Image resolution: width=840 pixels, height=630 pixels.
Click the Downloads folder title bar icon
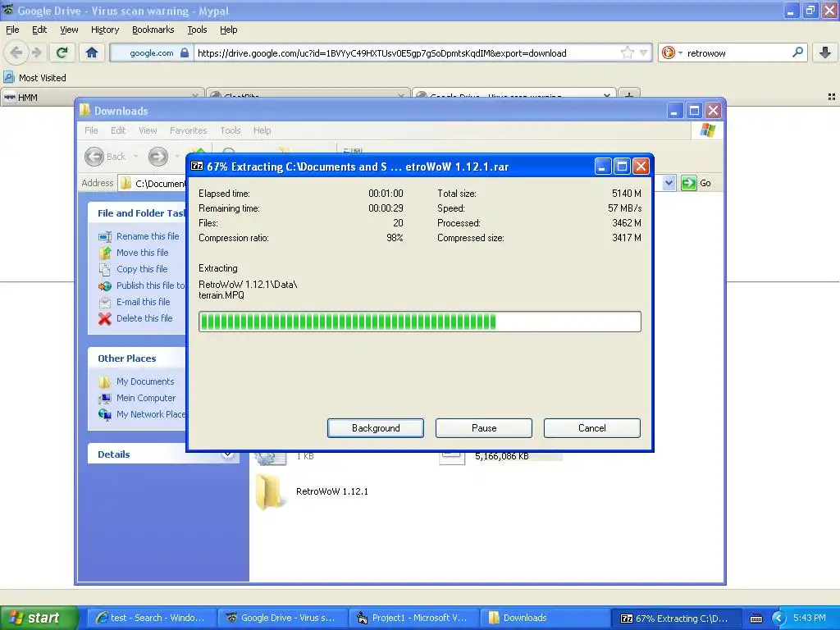(x=84, y=111)
